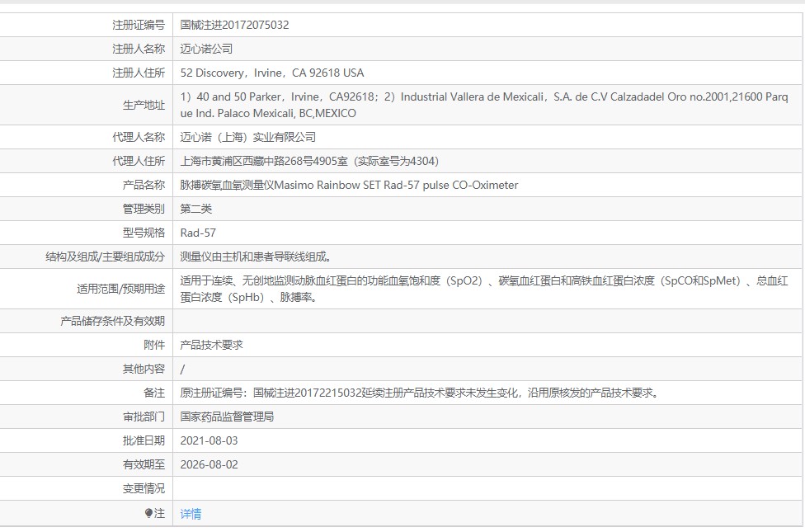The height and width of the screenshot is (532, 805).
Task: Click the 审批部门 label
Action: click(144, 417)
